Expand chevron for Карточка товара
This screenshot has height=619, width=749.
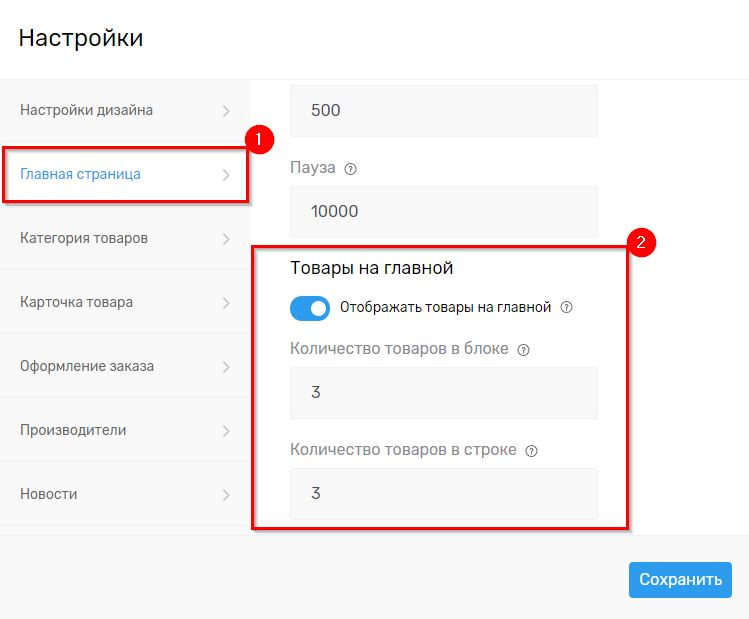click(x=226, y=303)
